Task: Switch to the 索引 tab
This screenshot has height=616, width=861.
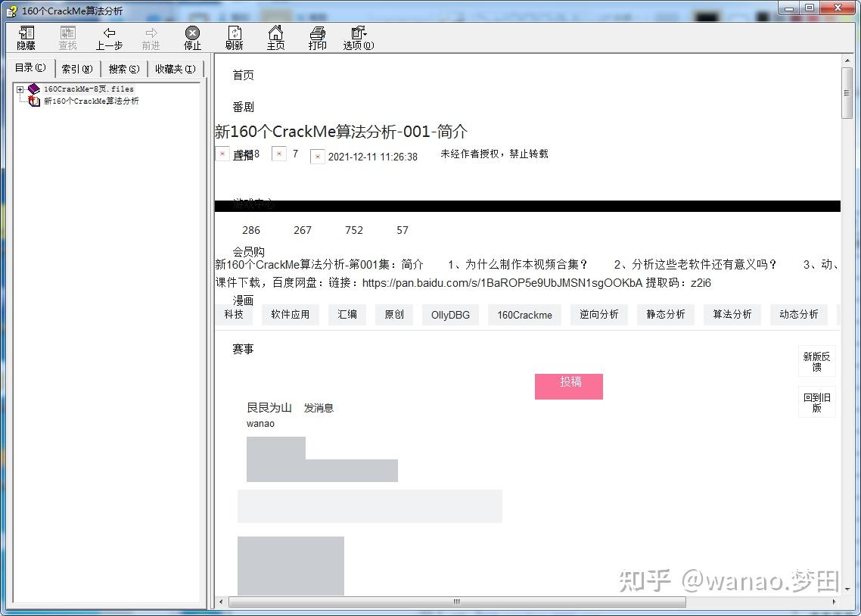Action: [77, 68]
